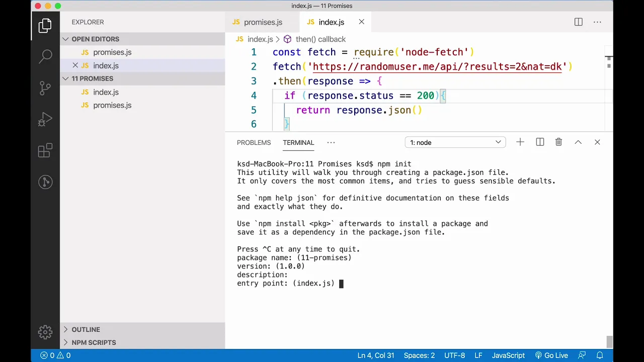Split the editor to the right
The height and width of the screenshot is (362, 644).
coord(579,22)
